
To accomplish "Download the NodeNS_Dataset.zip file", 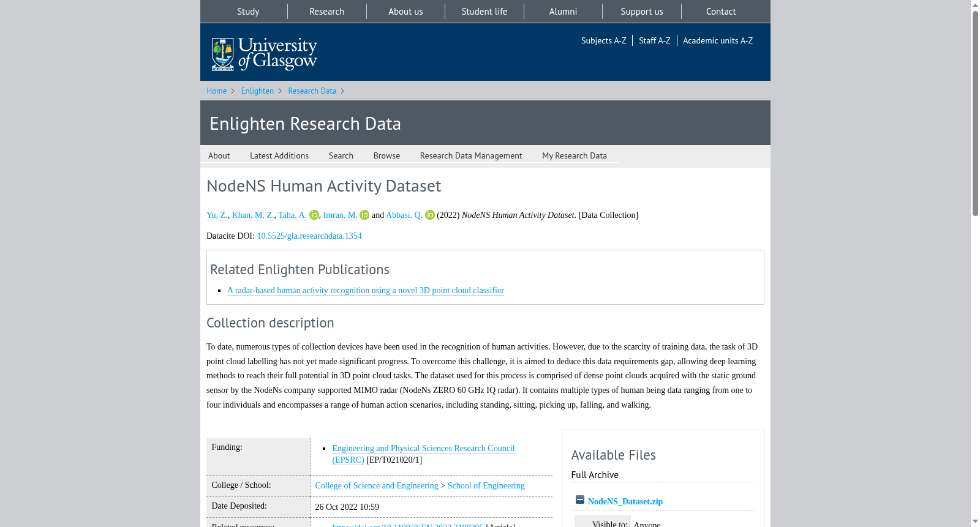I will tap(625, 501).
